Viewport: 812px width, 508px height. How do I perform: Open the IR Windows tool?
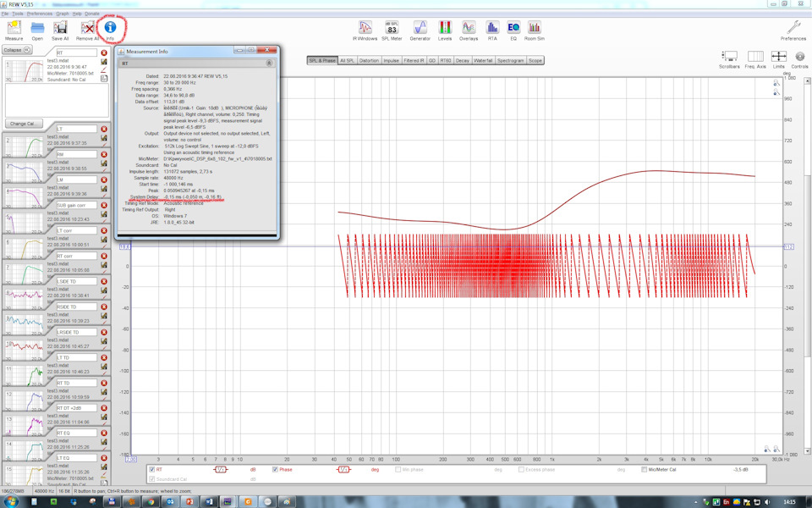coord(365,30)
